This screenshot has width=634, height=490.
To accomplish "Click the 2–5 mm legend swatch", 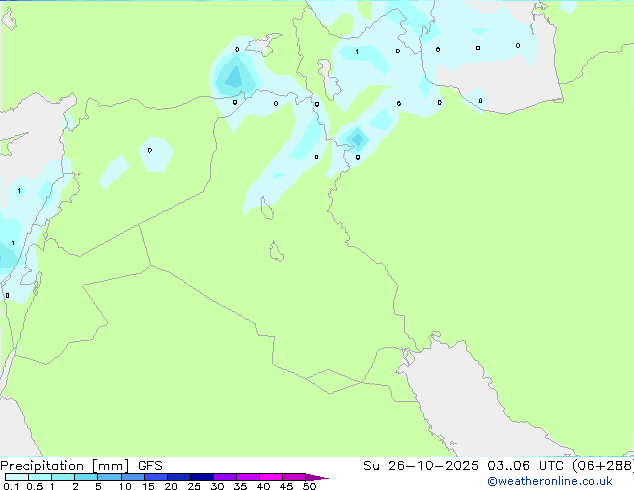I will (86, 477).
